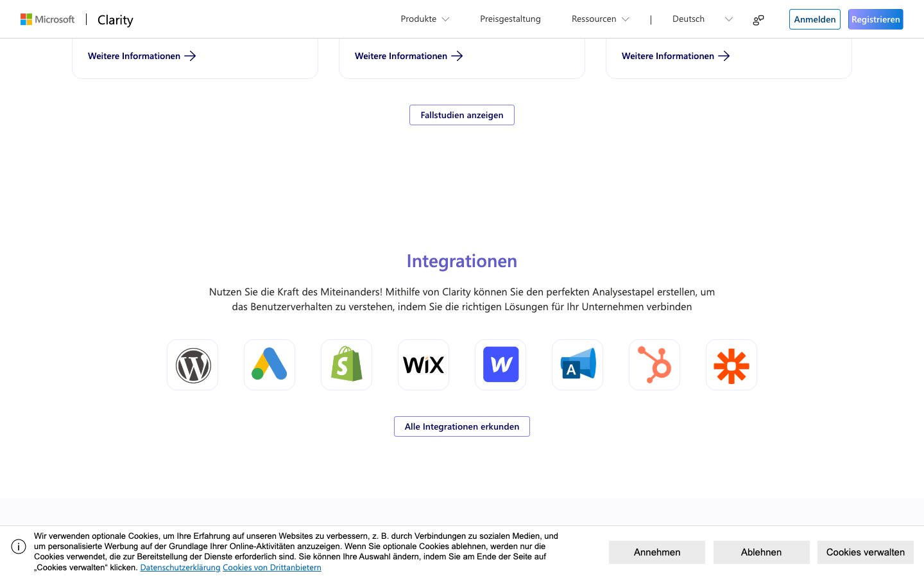This screenshot has height=578, width=924.
Task: Expand the Produkte dropdown menu
Action: point(425,19)
